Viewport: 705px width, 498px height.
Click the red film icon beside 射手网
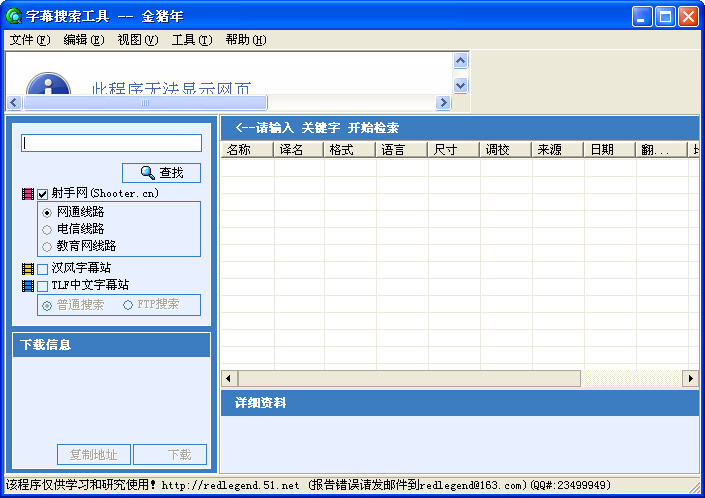click(27, 193)
